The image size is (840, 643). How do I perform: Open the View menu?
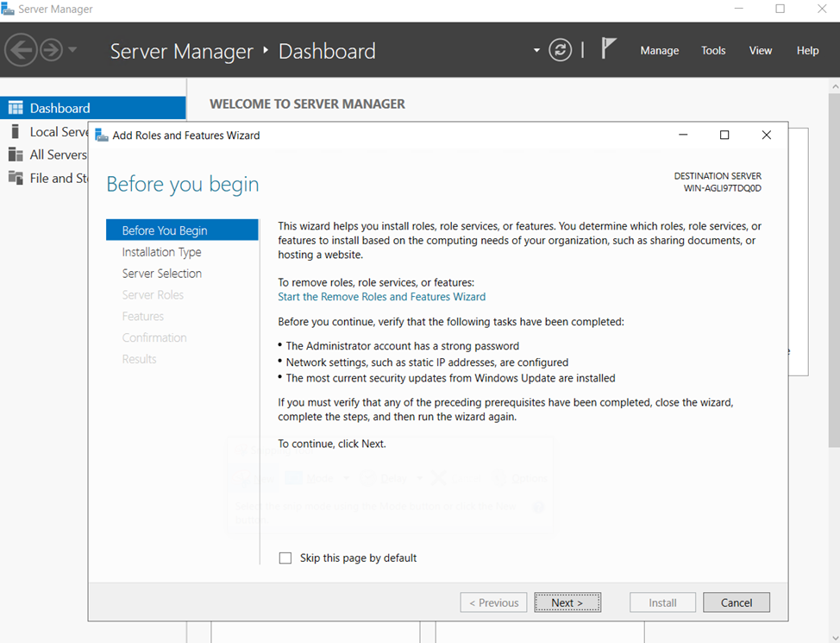click(760, 50)
